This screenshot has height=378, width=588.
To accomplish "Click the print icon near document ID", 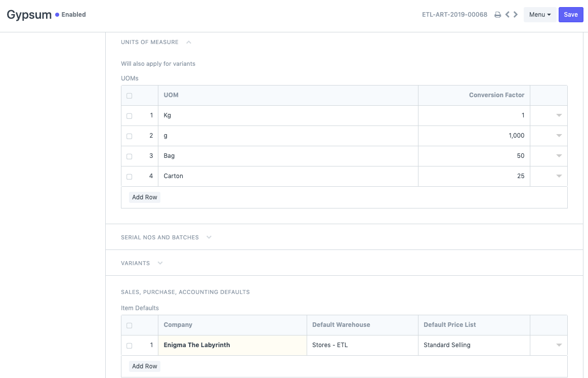I will pyautogui.click(x=497, y=15).
